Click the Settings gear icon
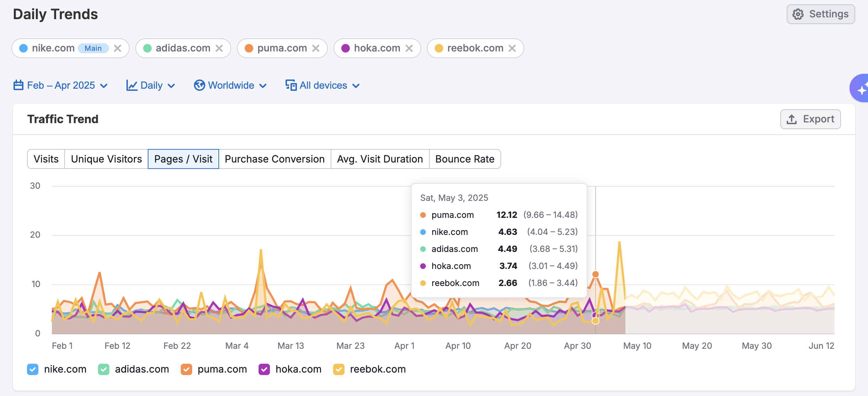The height and width of the screenshot is (396, 868). coord(798,14)
